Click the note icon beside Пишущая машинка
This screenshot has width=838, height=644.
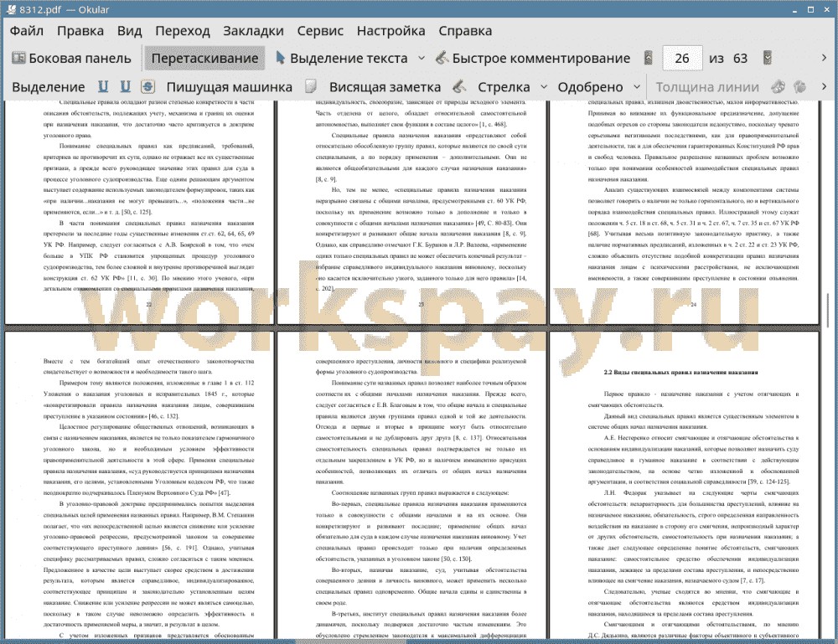point(311,86)
